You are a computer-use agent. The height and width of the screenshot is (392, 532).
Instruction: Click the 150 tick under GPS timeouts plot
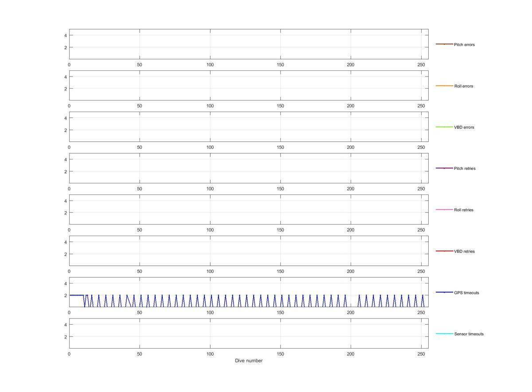pyautogui.click(x=281, y=313)
